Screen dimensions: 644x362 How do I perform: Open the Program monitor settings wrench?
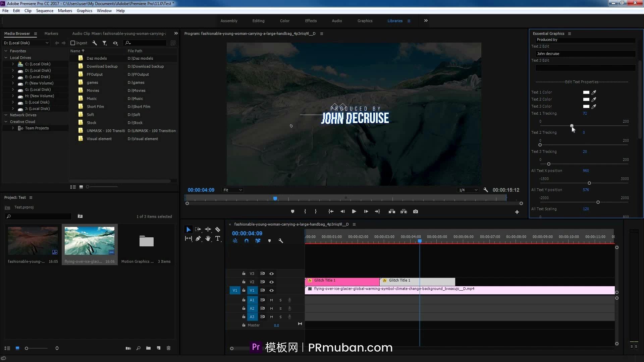[486, 190]
